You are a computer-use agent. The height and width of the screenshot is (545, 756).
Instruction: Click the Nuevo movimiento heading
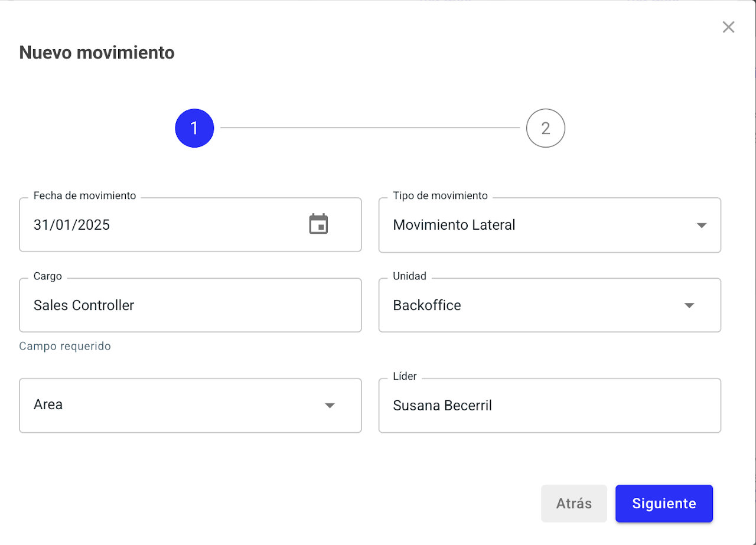coord(97,53)
